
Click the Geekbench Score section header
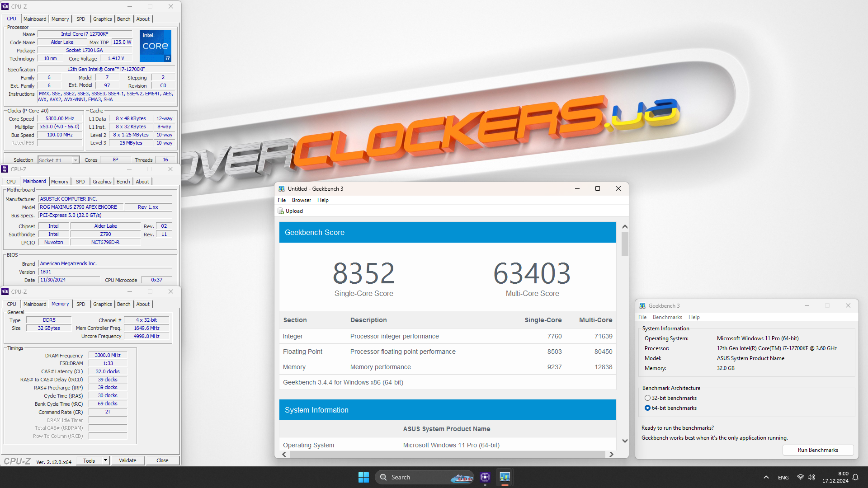click(448, 232)
